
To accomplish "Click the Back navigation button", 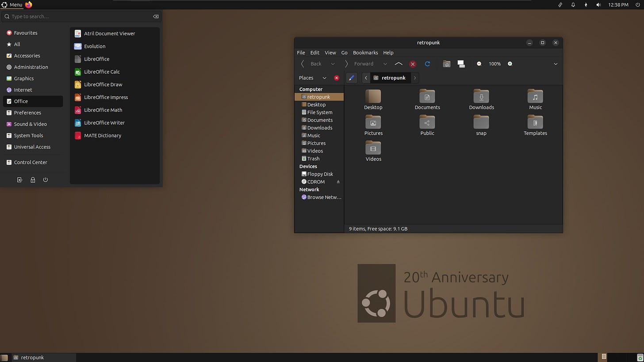I will pyautogui.click(x=311, y=64).
